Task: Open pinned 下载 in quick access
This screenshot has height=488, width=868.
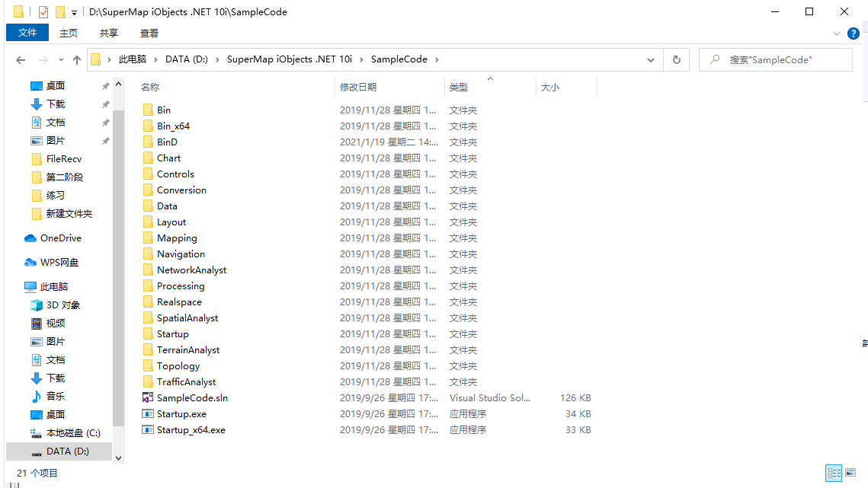Action: [x=47, y=104]
